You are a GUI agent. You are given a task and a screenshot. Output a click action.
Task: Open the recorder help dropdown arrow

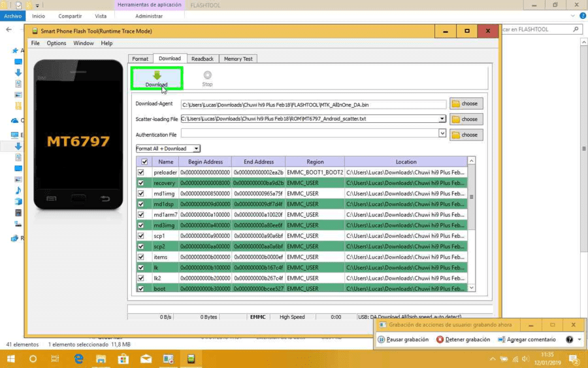click(580, 339)
